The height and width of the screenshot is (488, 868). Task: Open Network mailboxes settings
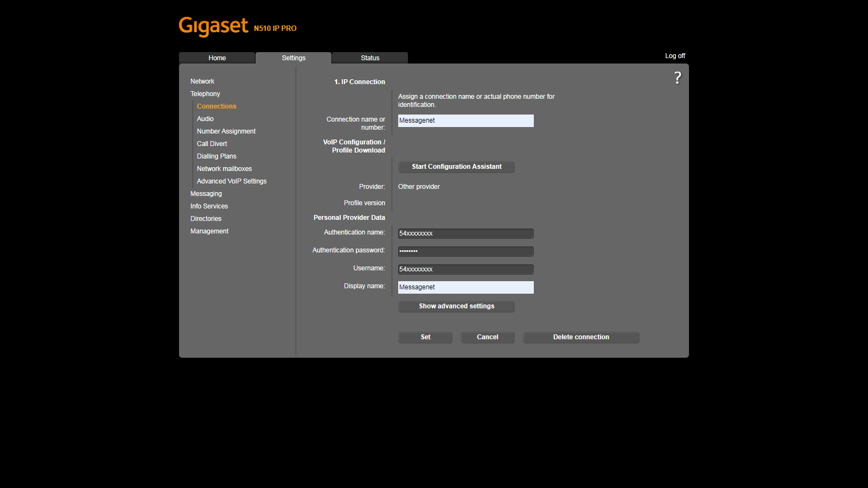(224, 169)
